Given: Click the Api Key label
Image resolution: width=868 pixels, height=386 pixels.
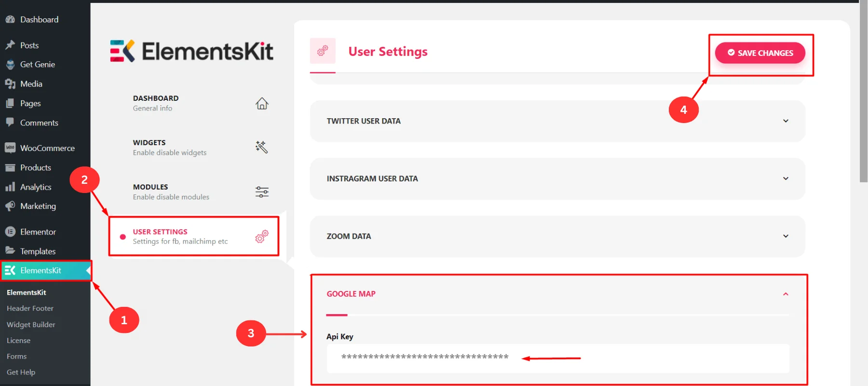Looking at the screenshot, I should [x=339, y=337].
